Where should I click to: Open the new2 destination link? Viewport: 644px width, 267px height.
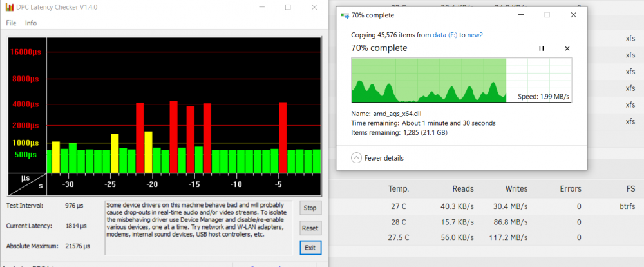(475, 35)
